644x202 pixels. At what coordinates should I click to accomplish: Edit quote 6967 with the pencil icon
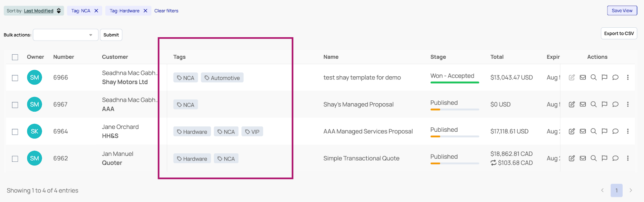pyautogui.click(x=572, y=104)
